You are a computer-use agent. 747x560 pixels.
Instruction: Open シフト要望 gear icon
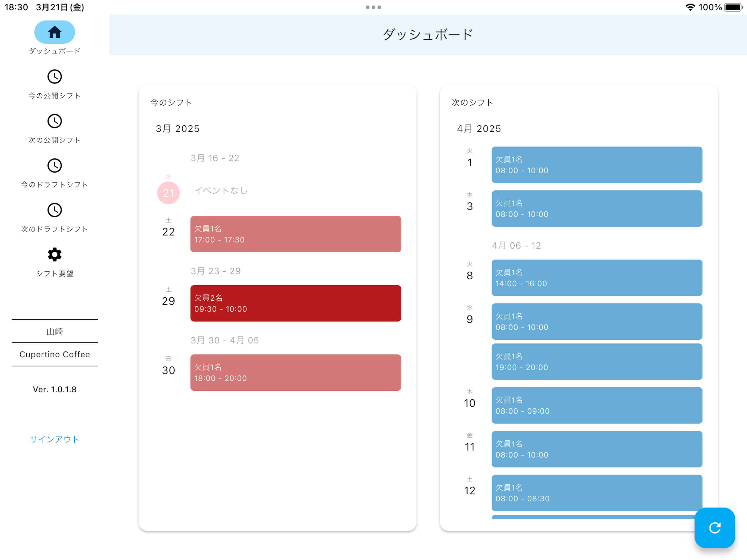click(54, 255)
